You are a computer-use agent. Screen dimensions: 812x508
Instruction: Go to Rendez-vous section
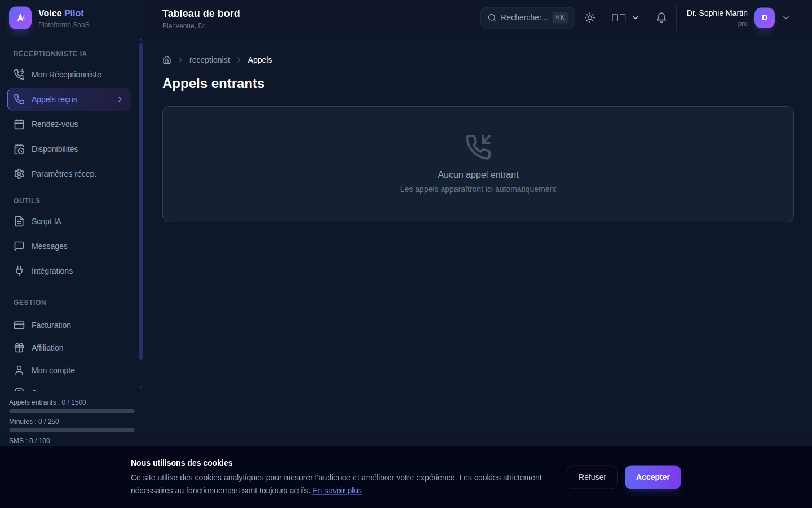tap(69, 124)
